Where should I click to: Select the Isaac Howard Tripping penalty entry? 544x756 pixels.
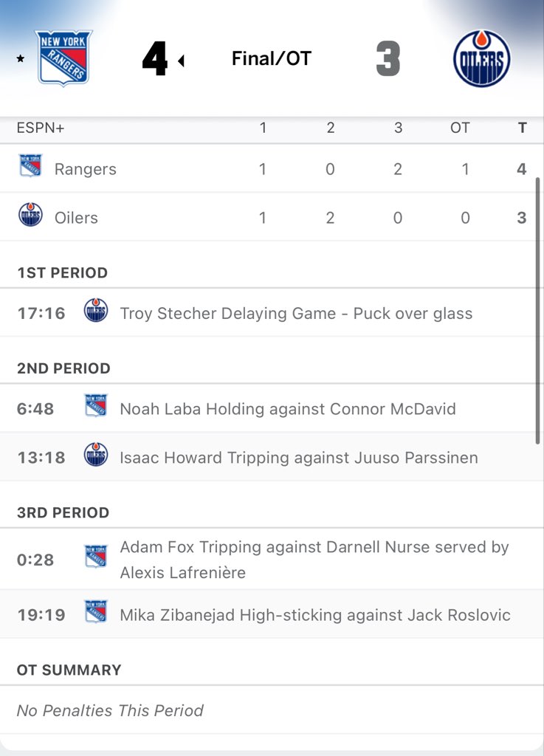[299, 458]
